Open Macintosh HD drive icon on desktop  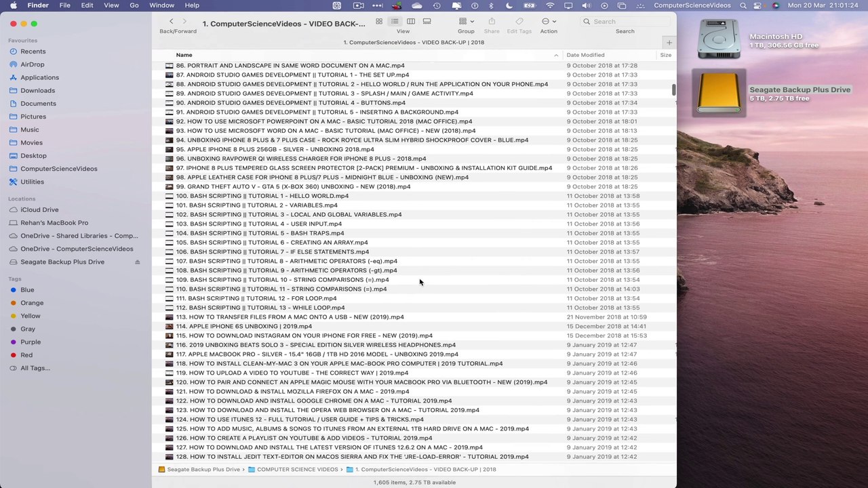(x=718, y=40)
